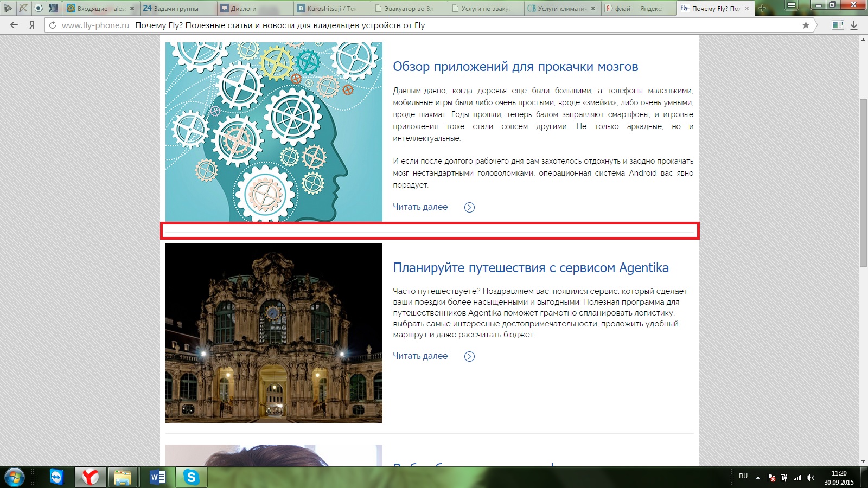Click circled arrow beside Agentika Читать далее
The width and height of the screenshot is (868, 488).
tap(469, 356)
